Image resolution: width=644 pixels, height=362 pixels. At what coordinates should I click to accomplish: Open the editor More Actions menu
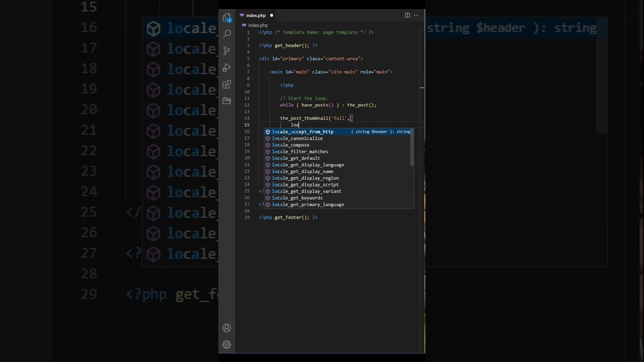[x=416, y=15]
